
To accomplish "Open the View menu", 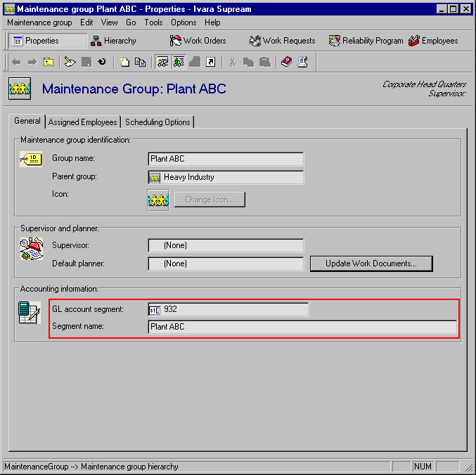I will pyautogui.click(x=109, y=22).
